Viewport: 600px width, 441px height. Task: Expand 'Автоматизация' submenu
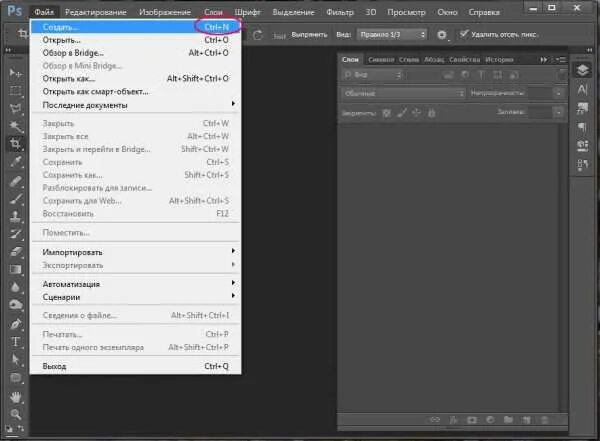135,284
